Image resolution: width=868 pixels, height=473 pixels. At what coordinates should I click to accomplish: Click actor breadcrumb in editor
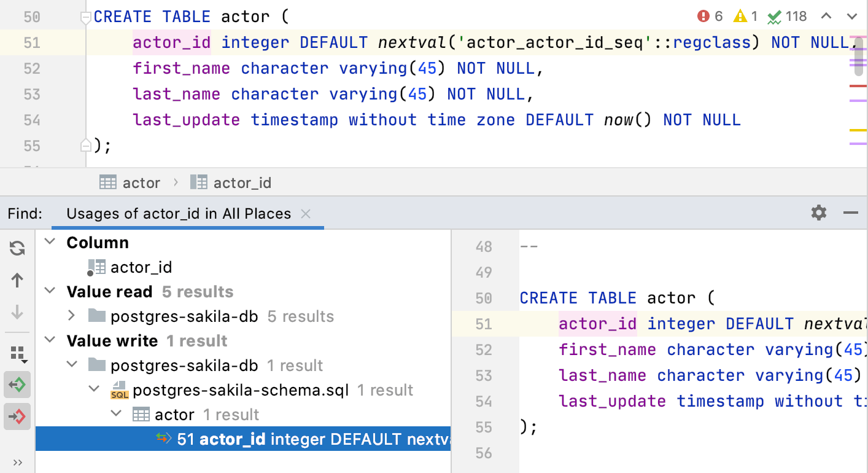click(141, 183)
